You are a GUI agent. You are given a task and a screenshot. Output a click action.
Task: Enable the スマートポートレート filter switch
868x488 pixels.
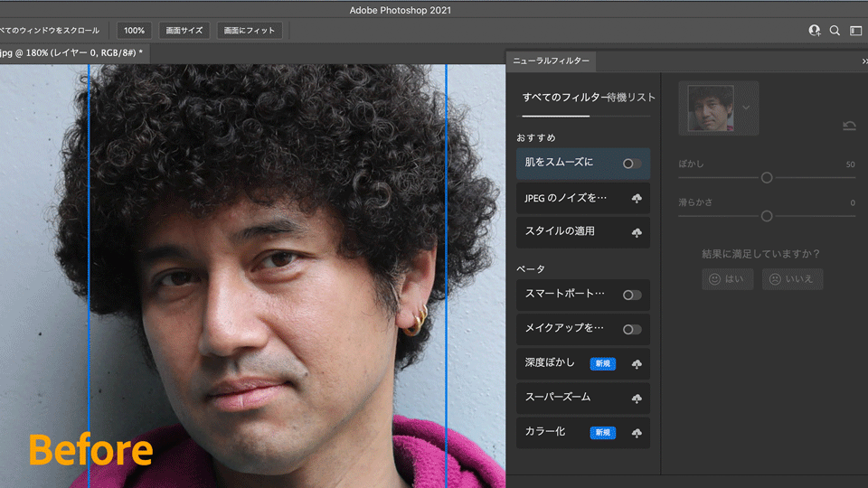pos(632,295)
